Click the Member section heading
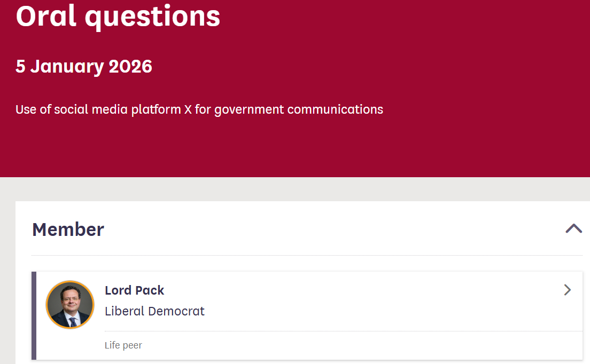The height and width of the screenshot is (364, 590). coord(68,230)
